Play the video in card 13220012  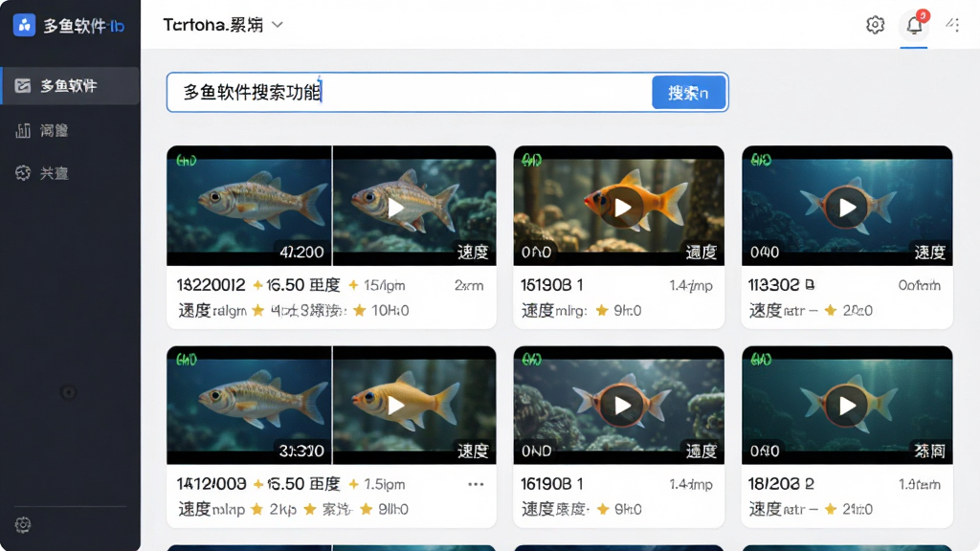395,208
